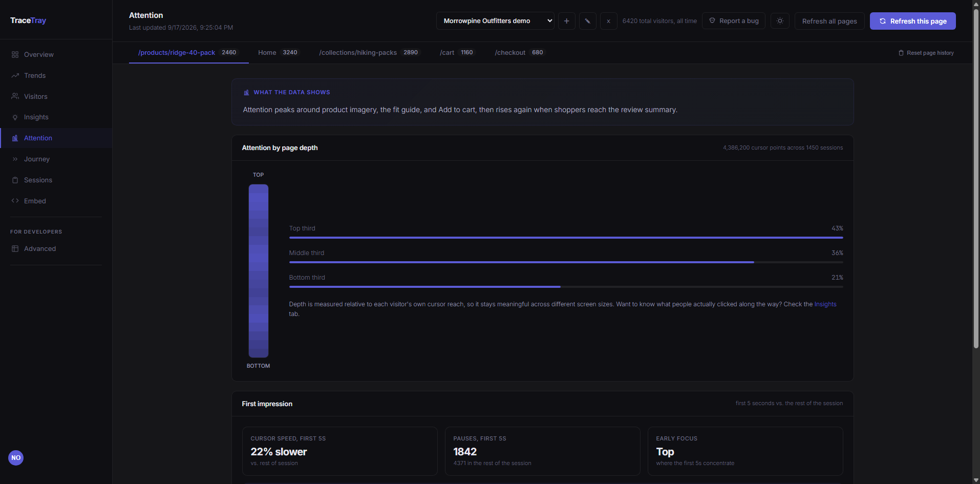
Task: Click the NO user avatar
Action: pyautogui.click(x=16, y=458)
